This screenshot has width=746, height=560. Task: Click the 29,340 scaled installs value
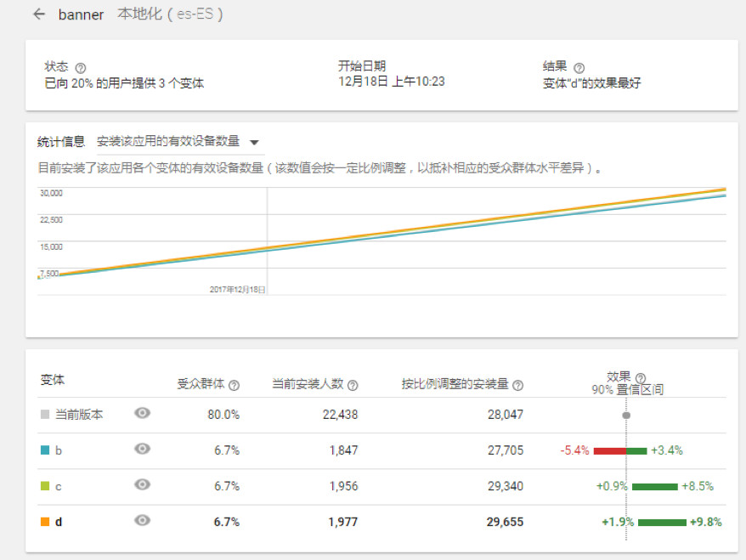pyautogui.click(x=506, y=486)
